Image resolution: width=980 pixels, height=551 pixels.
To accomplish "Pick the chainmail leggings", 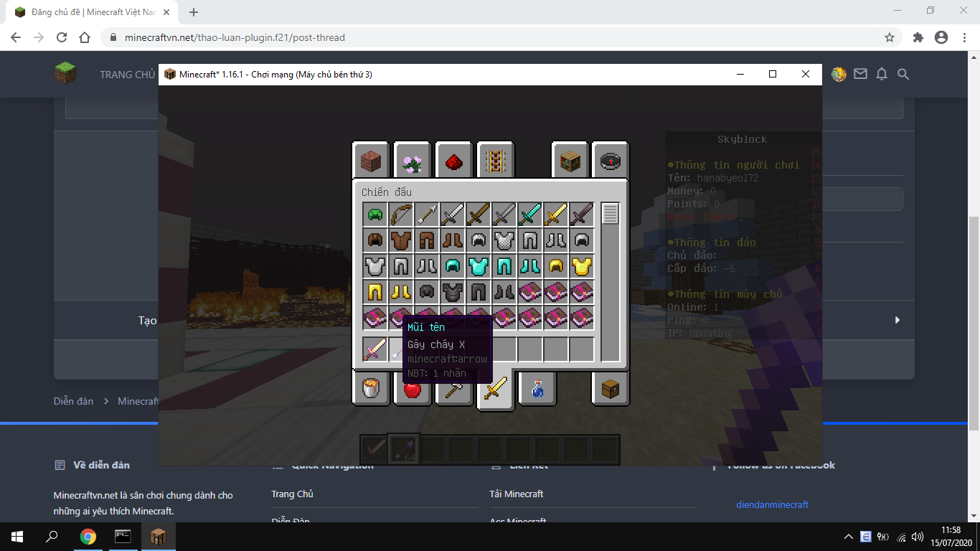I will pos(530,240).
